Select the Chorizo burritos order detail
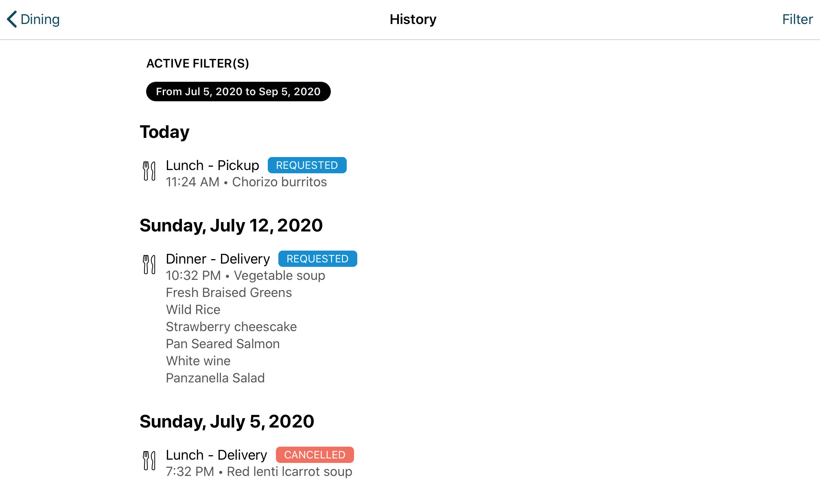Viewport: 820px width, 504px height. (280, 182)
